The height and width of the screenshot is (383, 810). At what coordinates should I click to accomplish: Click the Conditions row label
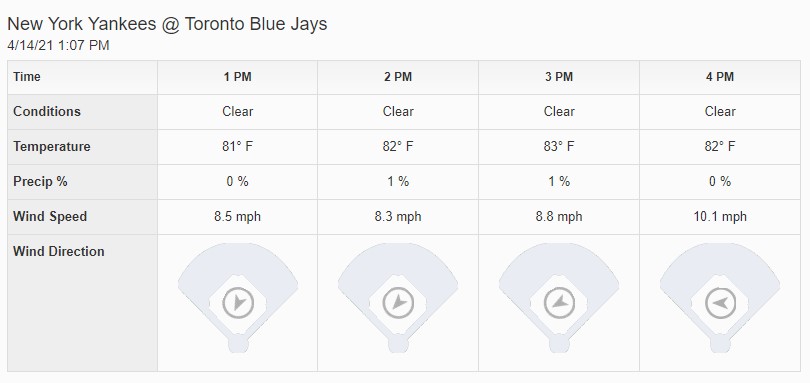point(47,112)
